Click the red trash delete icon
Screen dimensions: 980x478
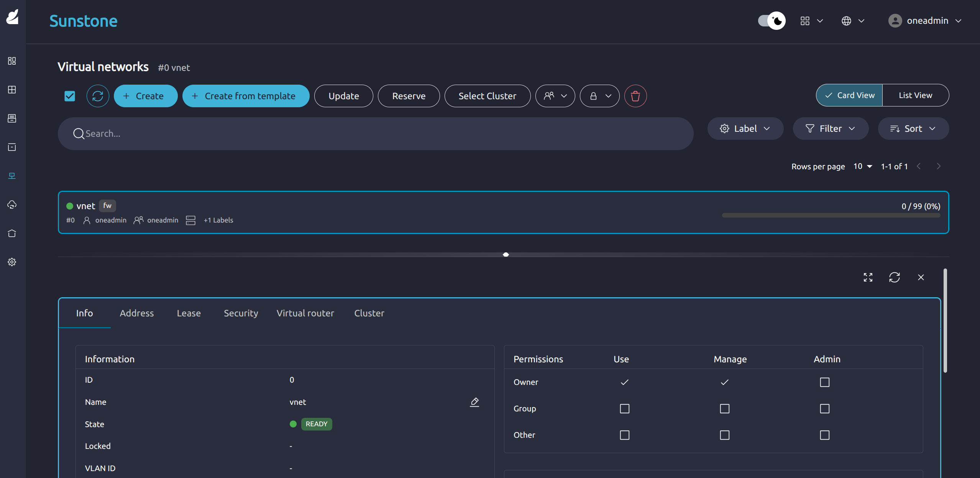pyautogui.click(x=635, y=96)
